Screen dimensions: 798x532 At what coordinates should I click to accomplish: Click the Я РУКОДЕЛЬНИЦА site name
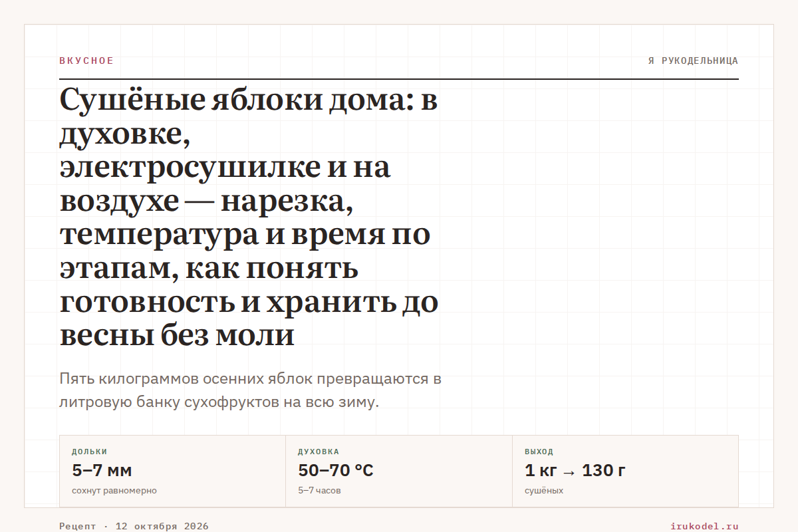coord(693,61)
